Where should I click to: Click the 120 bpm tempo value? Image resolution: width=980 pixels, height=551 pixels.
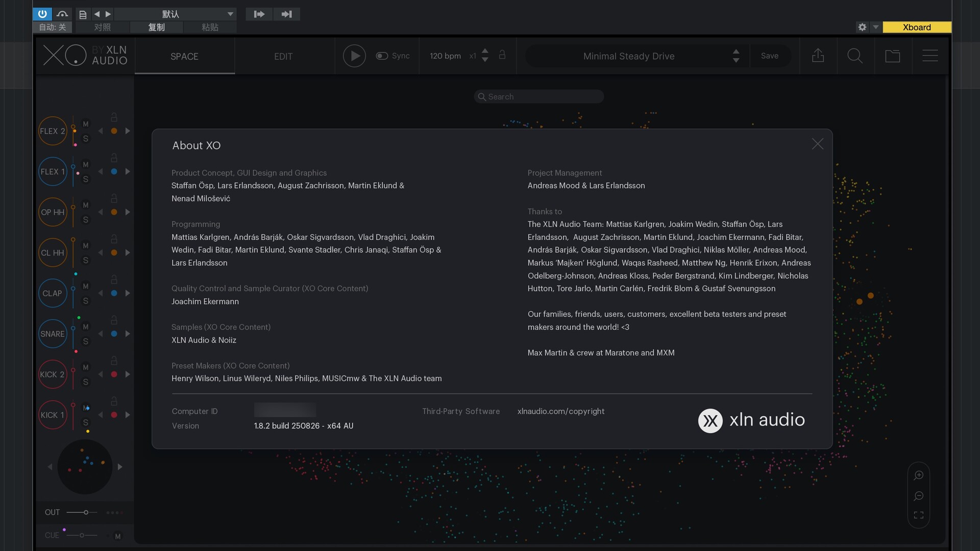tap(445, 56)
